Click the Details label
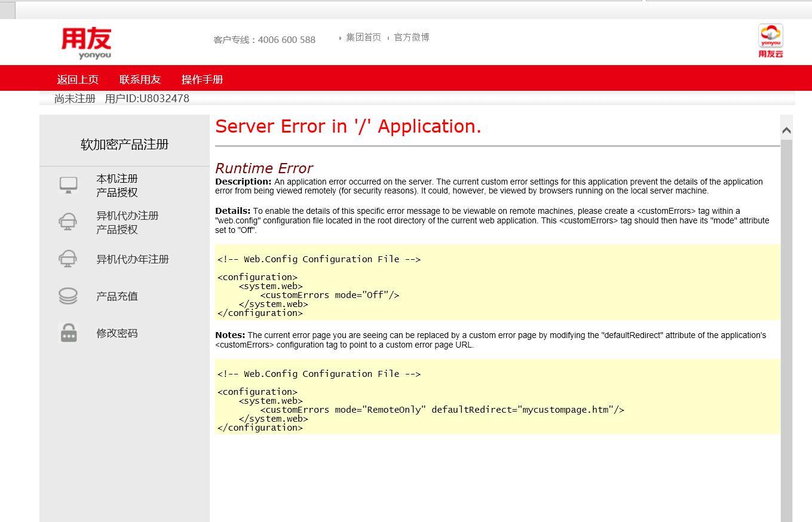Viewport: 812px width, 522px height. 233,211
